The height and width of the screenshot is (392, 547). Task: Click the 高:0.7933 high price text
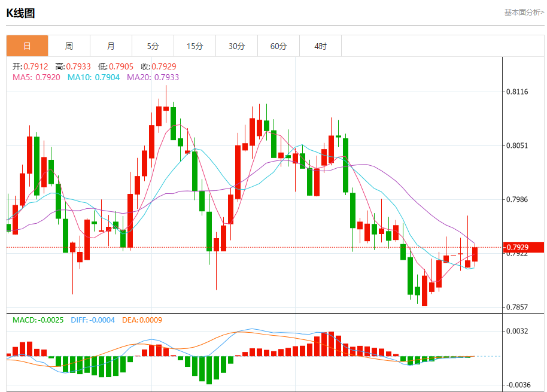click(73, 66)
